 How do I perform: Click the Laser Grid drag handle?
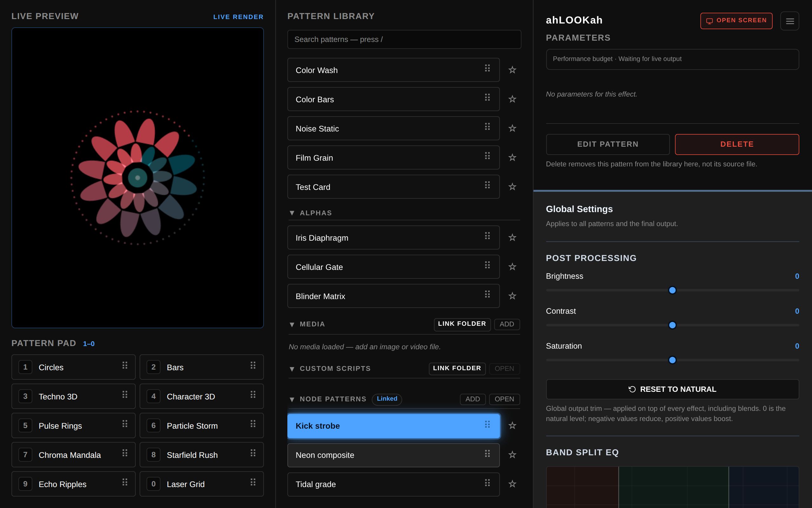pyautogui.click(x=253, y=483)
